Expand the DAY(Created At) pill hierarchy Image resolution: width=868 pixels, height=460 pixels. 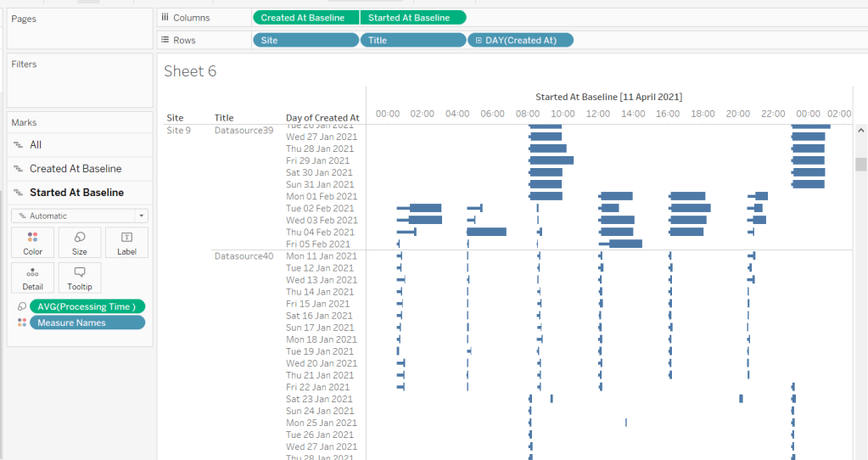pos(479,40)
